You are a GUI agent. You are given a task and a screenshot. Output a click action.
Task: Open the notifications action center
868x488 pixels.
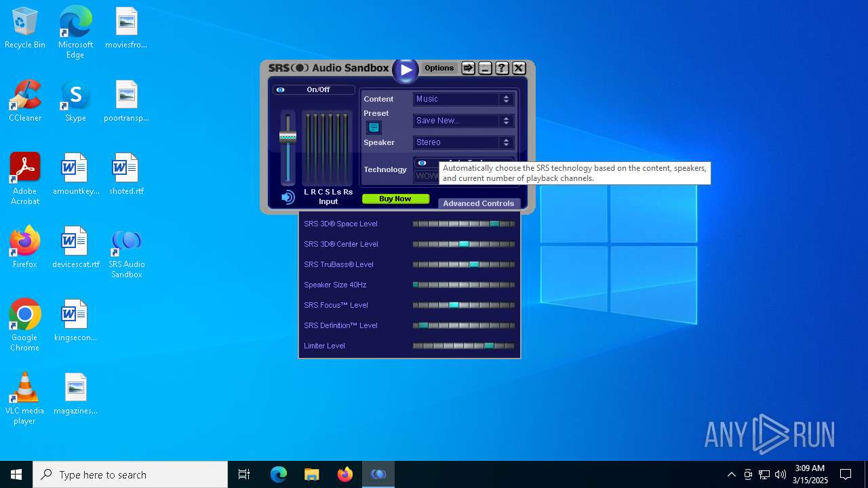846,474
